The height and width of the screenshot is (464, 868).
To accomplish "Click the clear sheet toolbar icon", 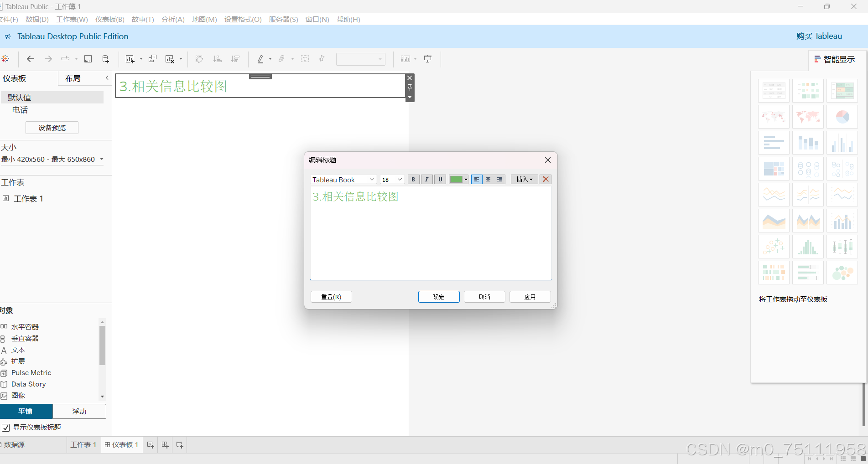I will coord(170,59).
